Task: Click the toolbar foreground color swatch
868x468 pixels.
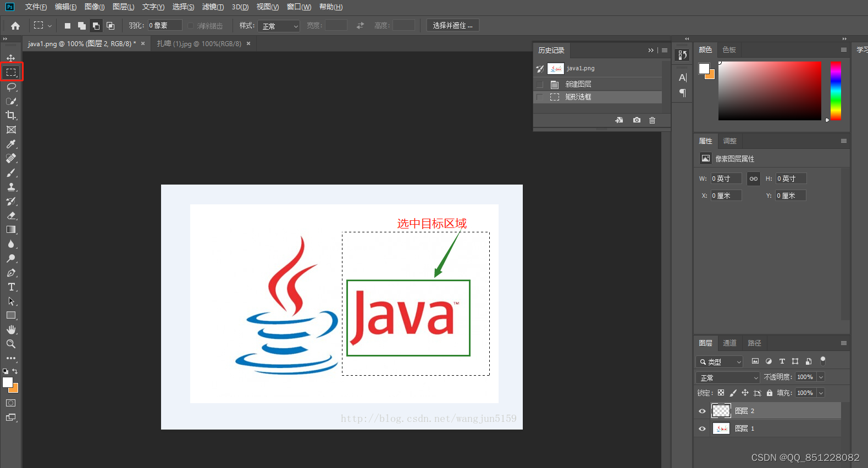Action: click(x=8, y=382)
